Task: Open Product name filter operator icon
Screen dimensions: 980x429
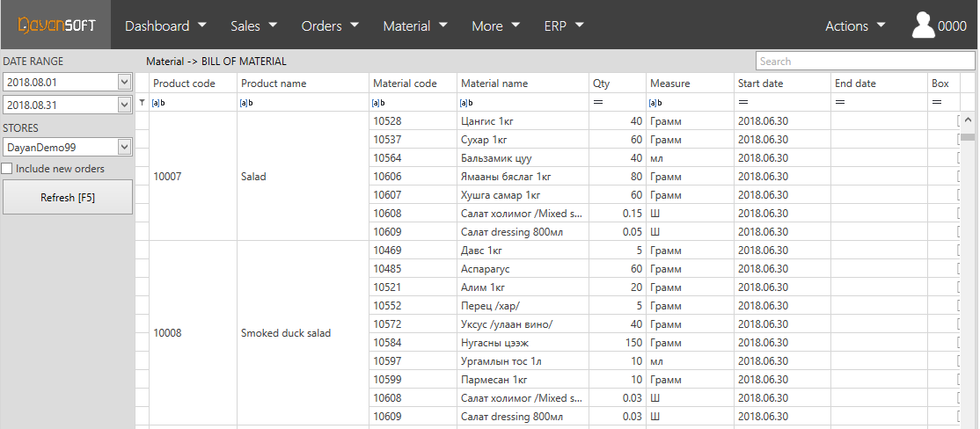Action: click(246, 102)
